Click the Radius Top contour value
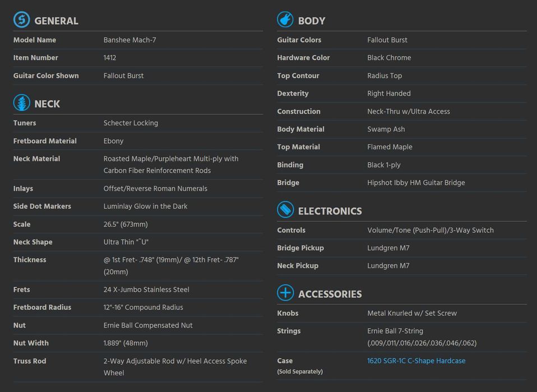Viewport: 537px width, 392px height. pos(385,76)
